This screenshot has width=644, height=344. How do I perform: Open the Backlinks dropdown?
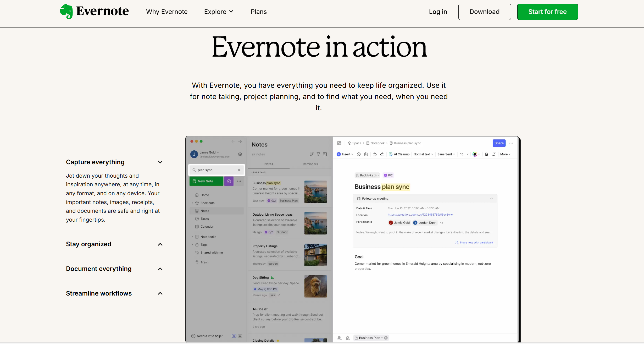coord(368,175)
